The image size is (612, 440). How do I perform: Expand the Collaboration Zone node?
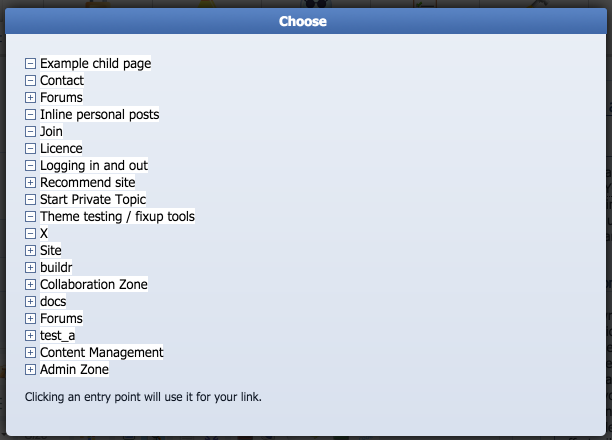30,284
